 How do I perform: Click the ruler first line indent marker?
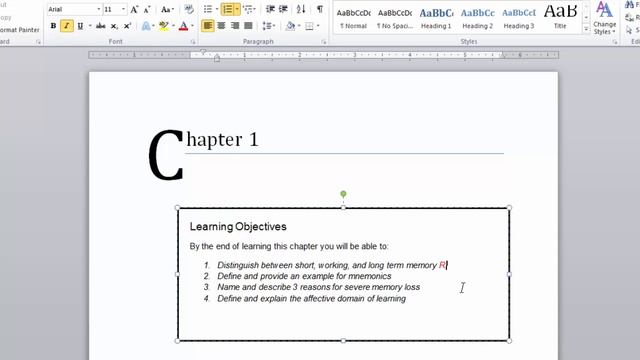pos(203,52)
